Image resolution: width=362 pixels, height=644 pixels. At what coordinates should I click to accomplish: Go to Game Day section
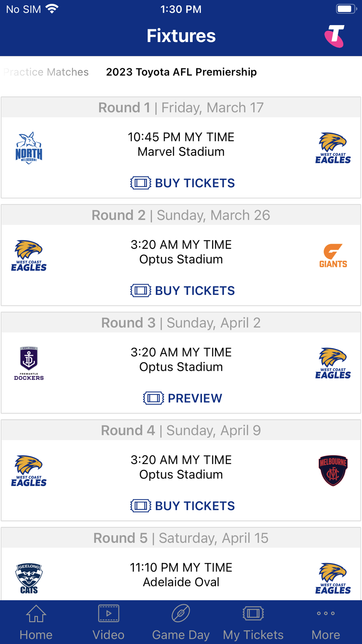tap(181, 622)
